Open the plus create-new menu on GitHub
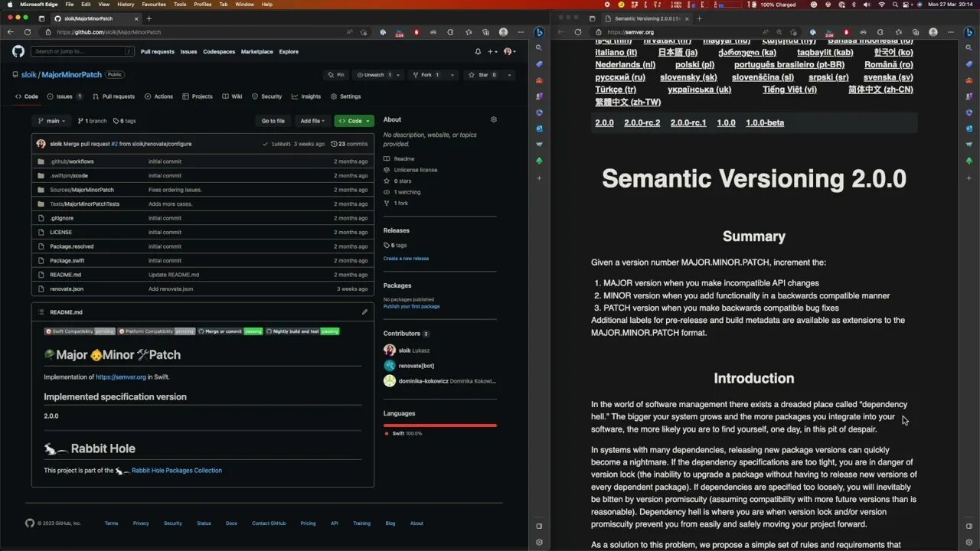This screenshot has height=551, width=980. (x=492, y=51)
